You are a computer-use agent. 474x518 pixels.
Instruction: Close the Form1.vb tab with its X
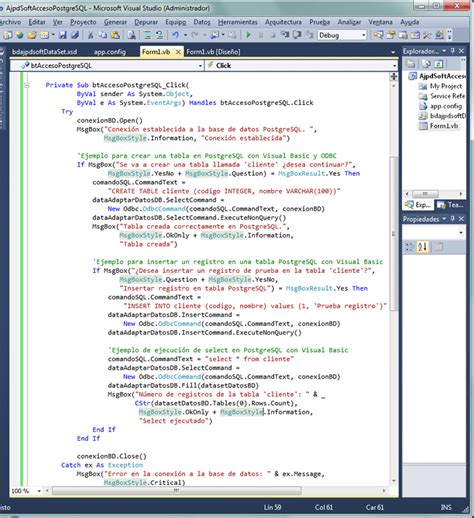click(178, 52)
